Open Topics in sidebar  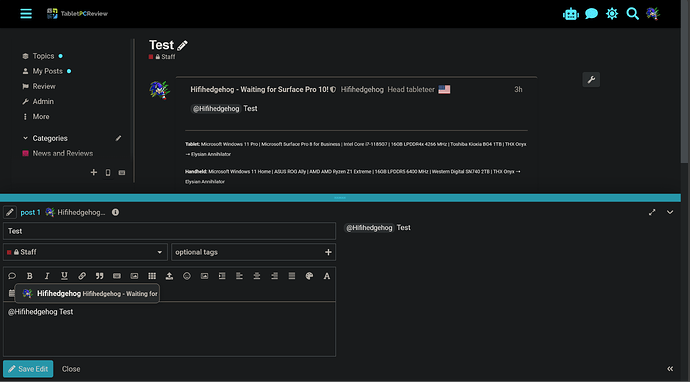(x=43, y=56)
